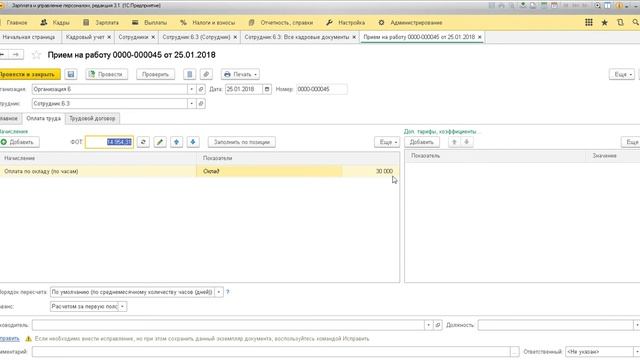The image size is (640, 360).
Task: Open the Печать dropdown button
Action: 240,74
